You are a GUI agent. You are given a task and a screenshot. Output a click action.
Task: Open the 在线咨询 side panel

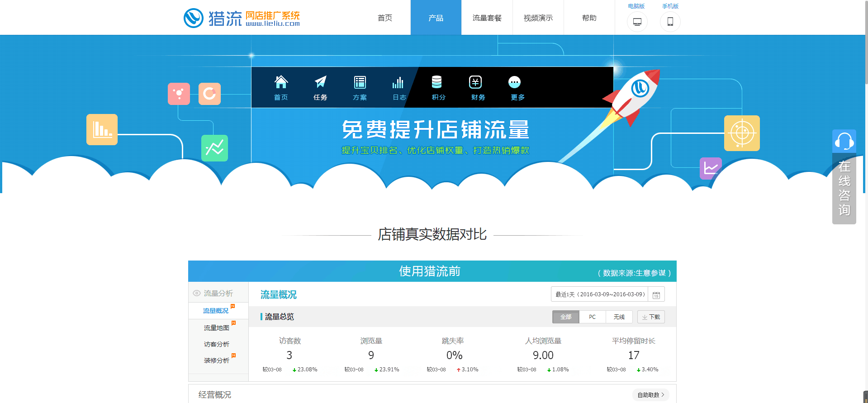pyautogui.click(x=844, y=188)
